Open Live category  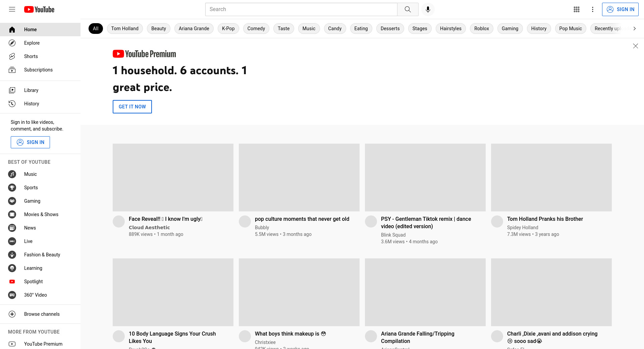(40, 241)
